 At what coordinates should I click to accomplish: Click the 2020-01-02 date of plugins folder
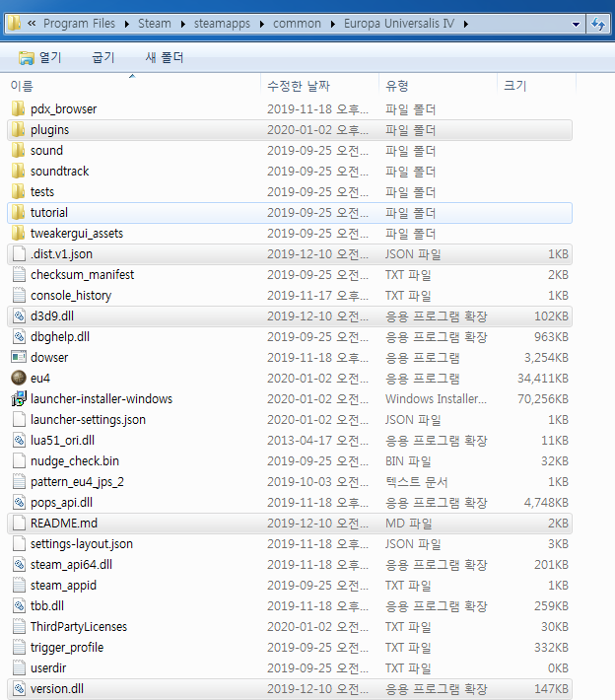pyautogui.click(x=317, y=130)
